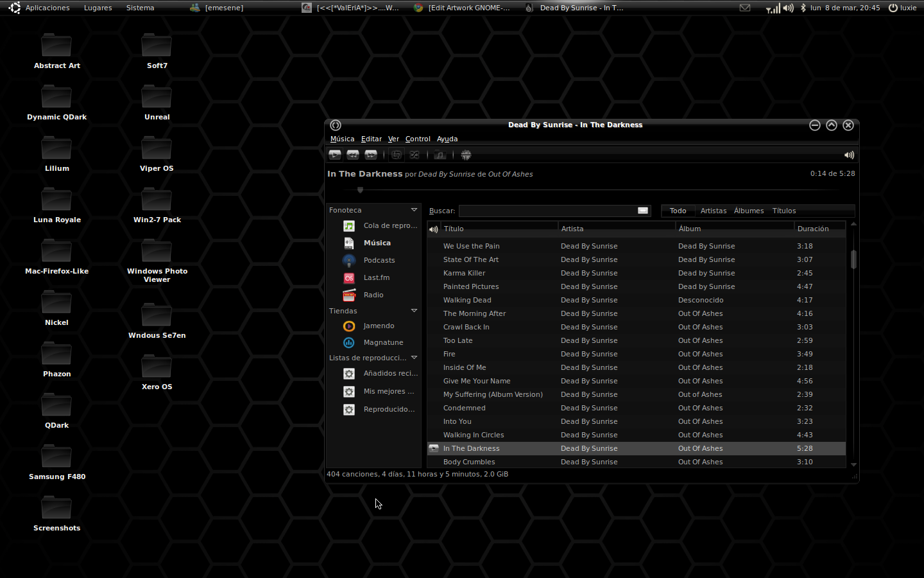Collapse the Fonoteca section
Screen dimensions: 924x578
(x=414, y=210)
